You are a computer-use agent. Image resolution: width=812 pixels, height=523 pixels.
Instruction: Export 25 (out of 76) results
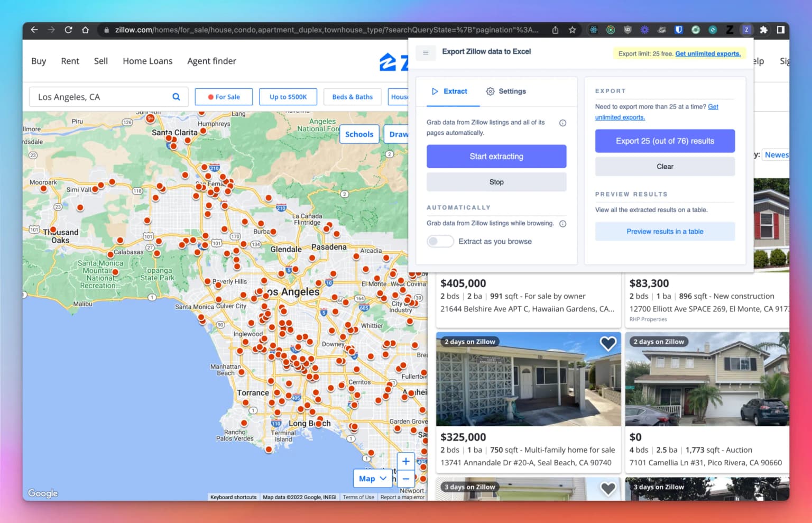(665, 141)
